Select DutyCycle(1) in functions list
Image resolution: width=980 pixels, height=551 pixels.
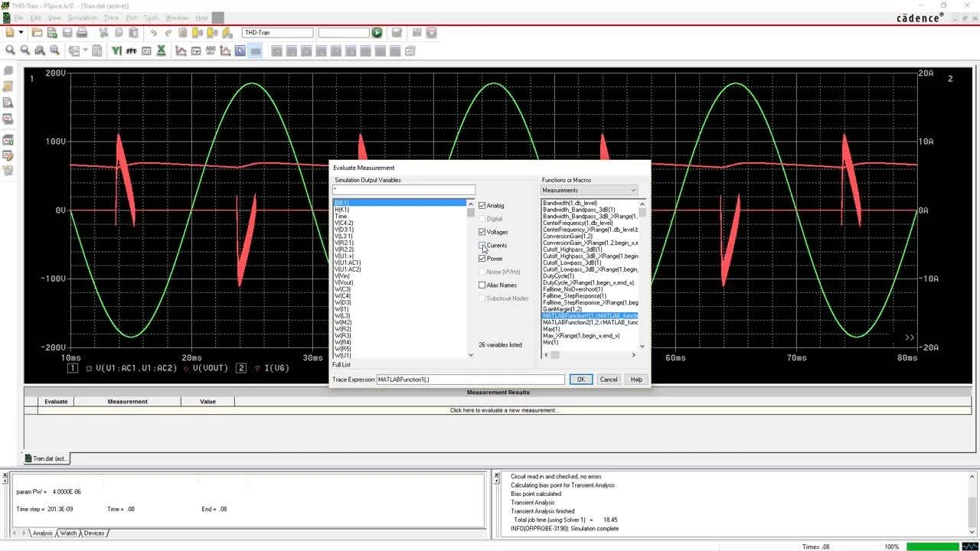(x=559, y=275)
